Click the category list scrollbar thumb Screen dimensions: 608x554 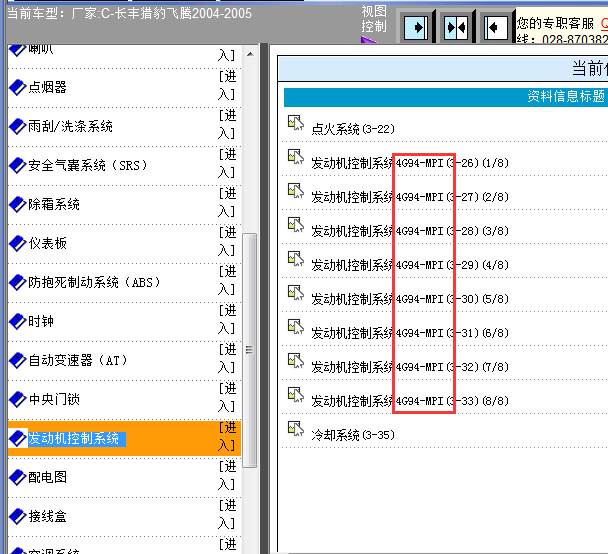coord(250,350)
